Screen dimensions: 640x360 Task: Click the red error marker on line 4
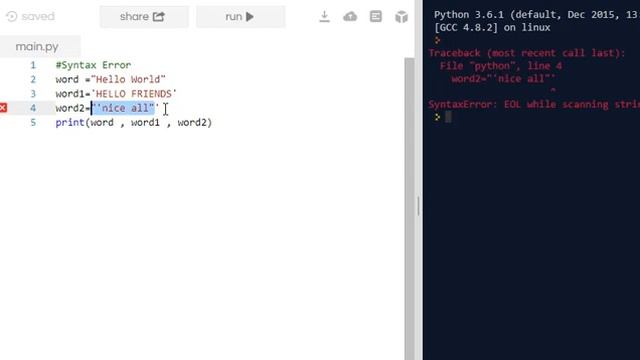click(x=3, y=108)
